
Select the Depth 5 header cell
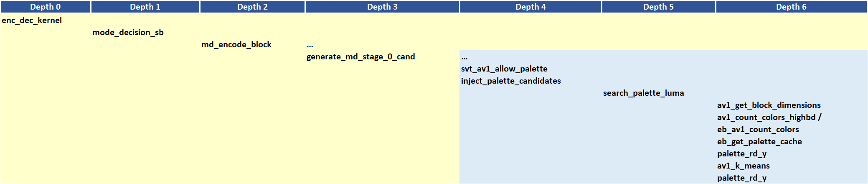[x=658, y=7]
